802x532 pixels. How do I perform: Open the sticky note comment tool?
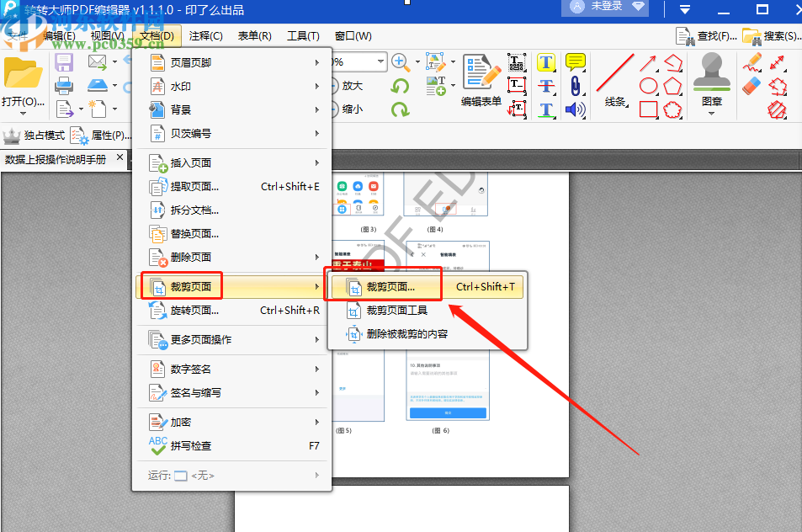[575, 62]
